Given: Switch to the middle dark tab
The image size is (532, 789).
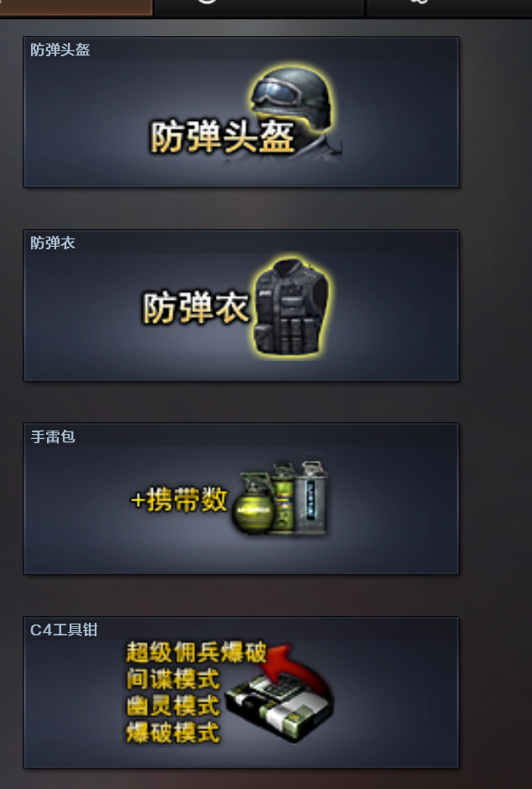Looking at the screenshot, I should (259, 8).
